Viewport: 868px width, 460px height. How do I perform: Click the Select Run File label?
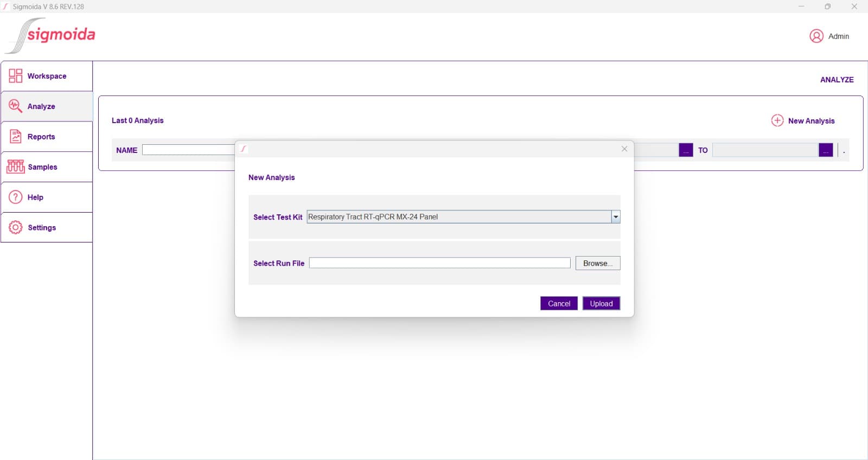pos(279,263)
